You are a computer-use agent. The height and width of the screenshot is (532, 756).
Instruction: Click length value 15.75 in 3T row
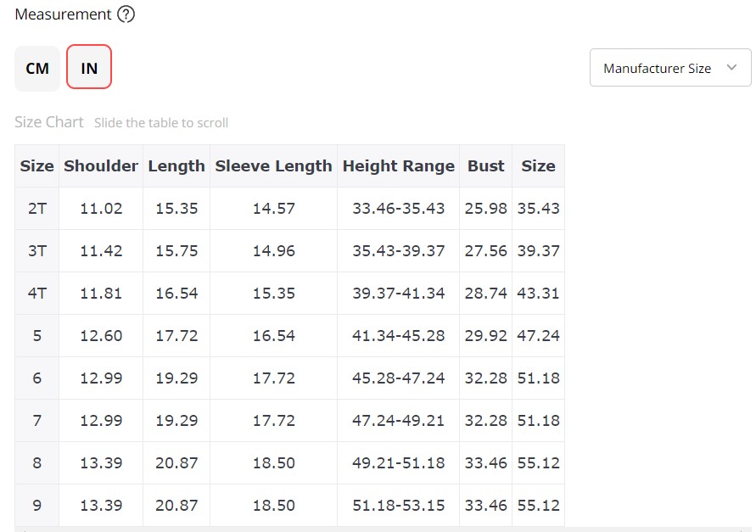(176, 251)
